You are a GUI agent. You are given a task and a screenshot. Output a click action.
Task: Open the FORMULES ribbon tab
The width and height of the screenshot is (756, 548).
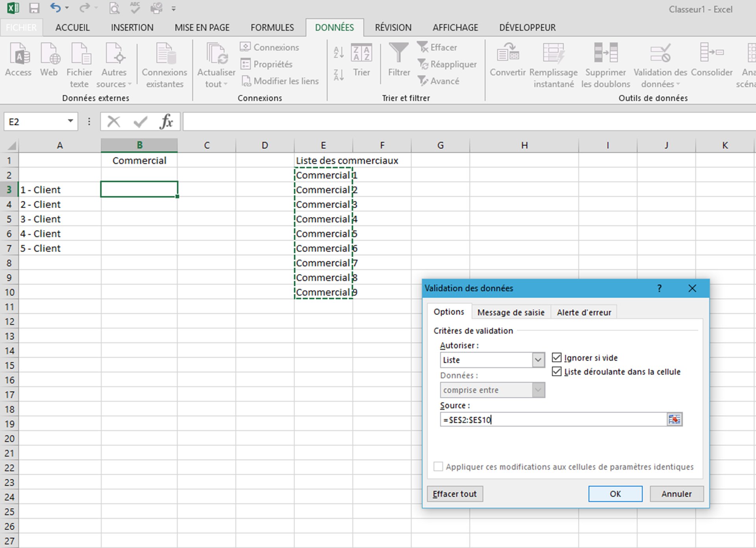272,28
